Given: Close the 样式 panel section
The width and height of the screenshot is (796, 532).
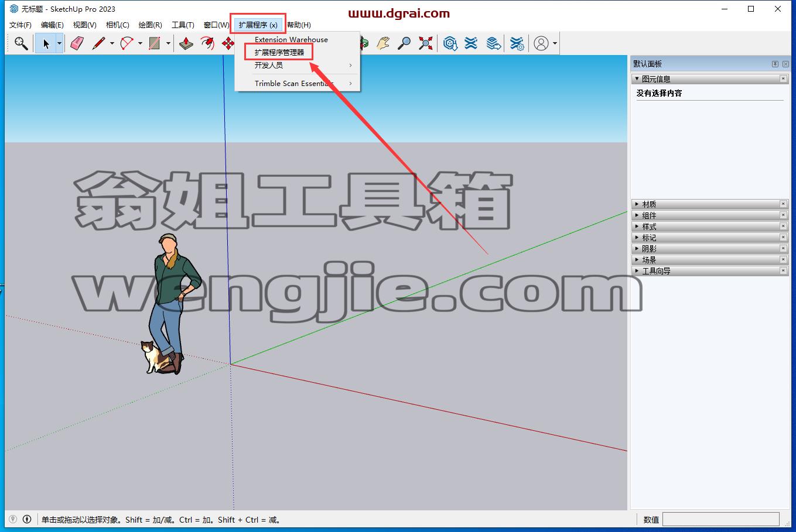Looking at the screenshot, I should 783,226.
